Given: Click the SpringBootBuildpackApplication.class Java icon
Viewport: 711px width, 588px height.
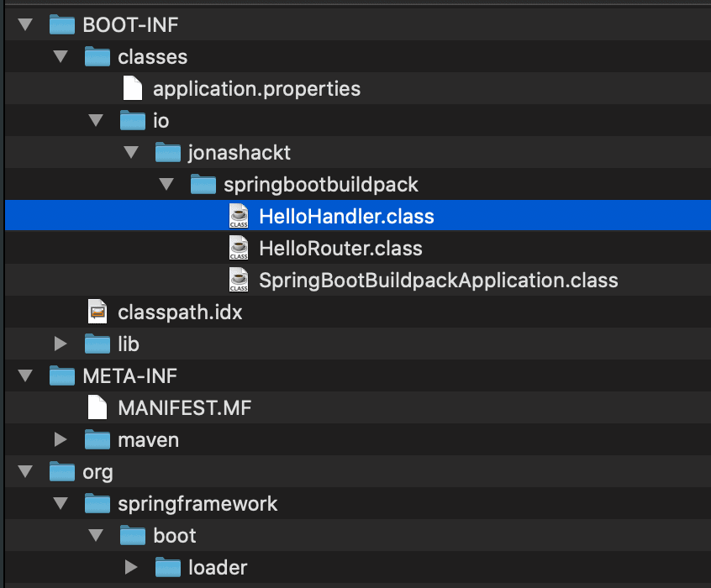Looking at the screenshot, I should point(239,281).
